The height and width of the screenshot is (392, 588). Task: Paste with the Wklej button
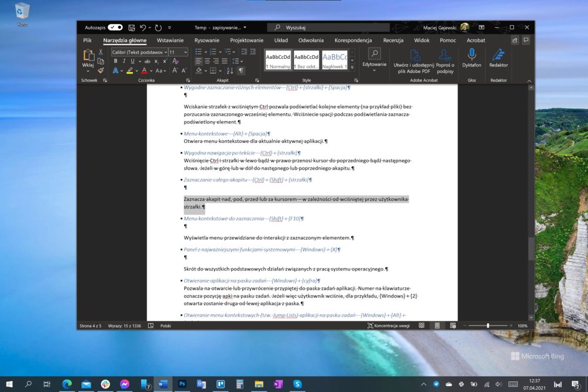point(88,58)
